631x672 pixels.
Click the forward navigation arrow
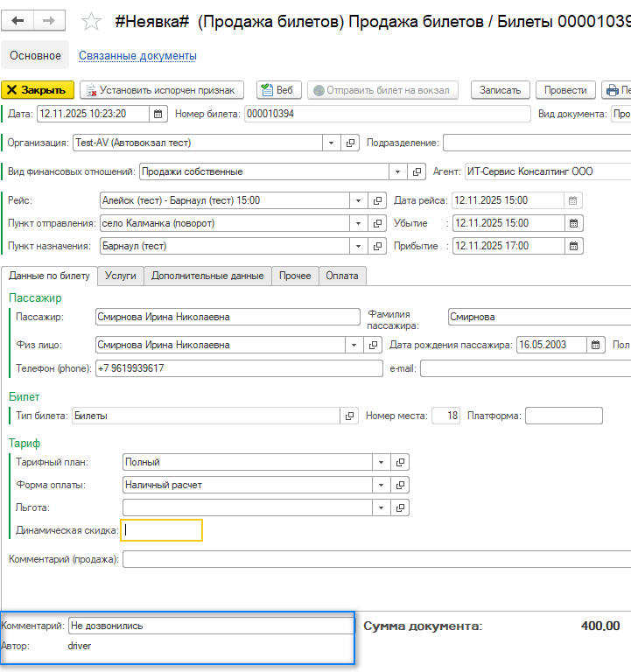pos(49,20)
